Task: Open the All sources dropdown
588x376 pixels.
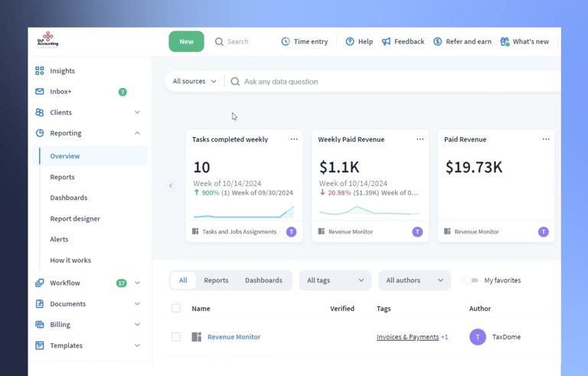Action: [194, 81]
